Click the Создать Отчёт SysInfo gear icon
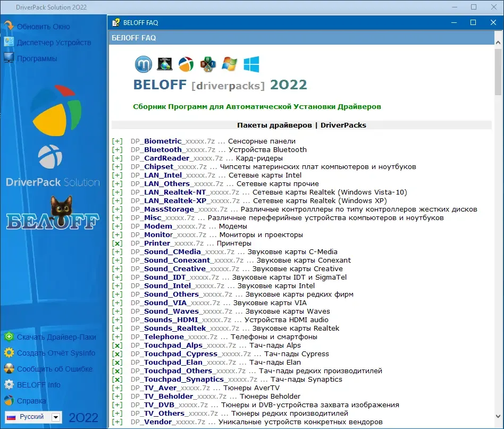 tap(9, 352)
